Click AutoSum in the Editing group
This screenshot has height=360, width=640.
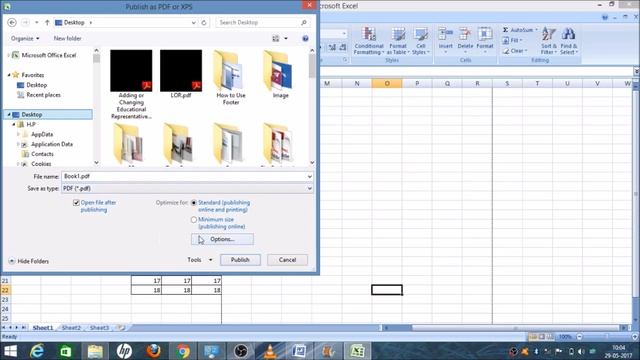pos(520,30)
